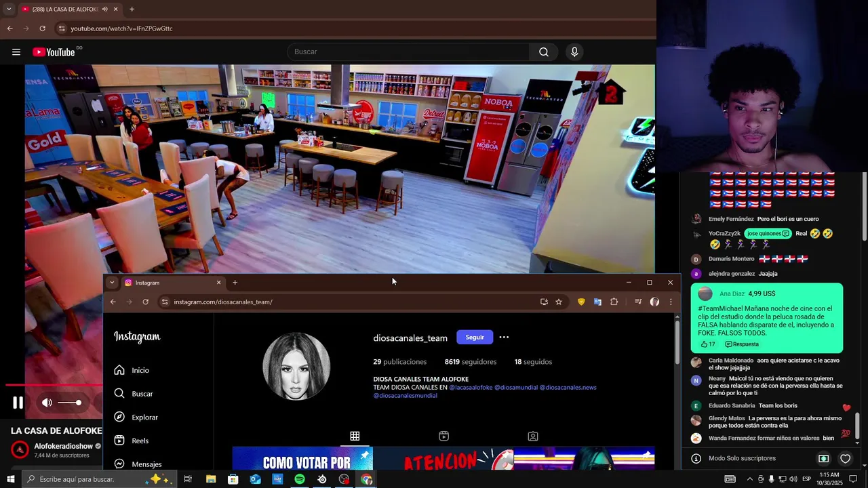Open Windows Start menu
Image resolution: width=868 pixels, height=488 pixels.
coord(10,479)
